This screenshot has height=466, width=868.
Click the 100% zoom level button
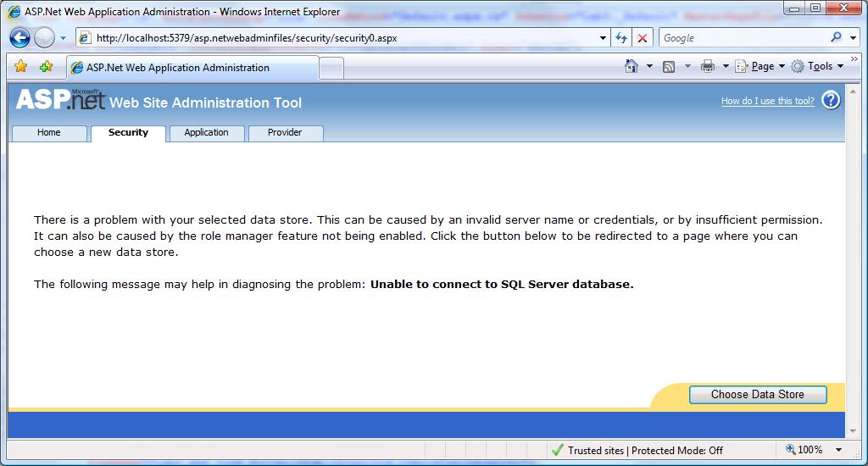[804, 450]
